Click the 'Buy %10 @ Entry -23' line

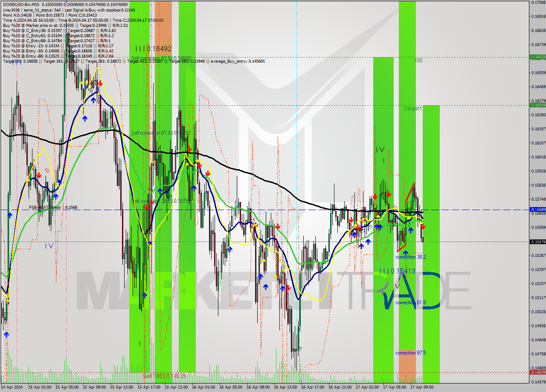pyautogui.click(x=58, y=46)
